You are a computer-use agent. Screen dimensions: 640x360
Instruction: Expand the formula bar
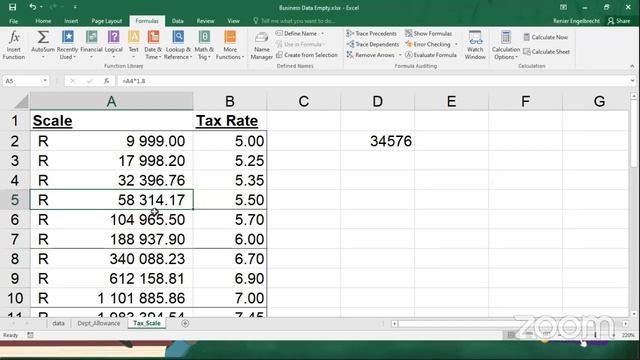coord(632,81)
